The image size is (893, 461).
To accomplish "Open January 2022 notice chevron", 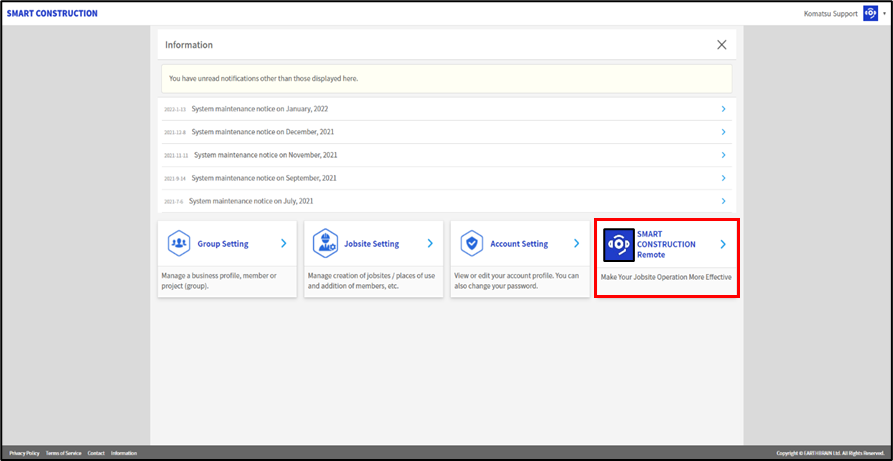I will [x=723, y=108].
